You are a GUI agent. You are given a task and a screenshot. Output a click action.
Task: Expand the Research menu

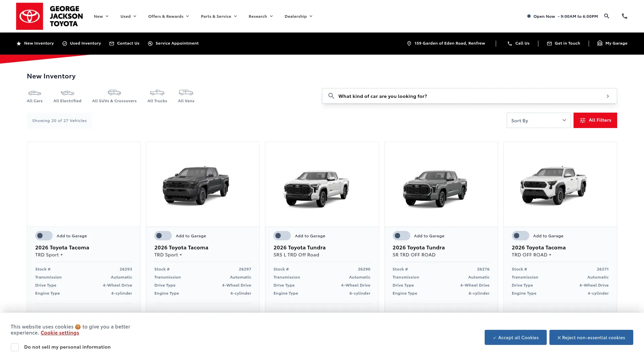point(261,16)
